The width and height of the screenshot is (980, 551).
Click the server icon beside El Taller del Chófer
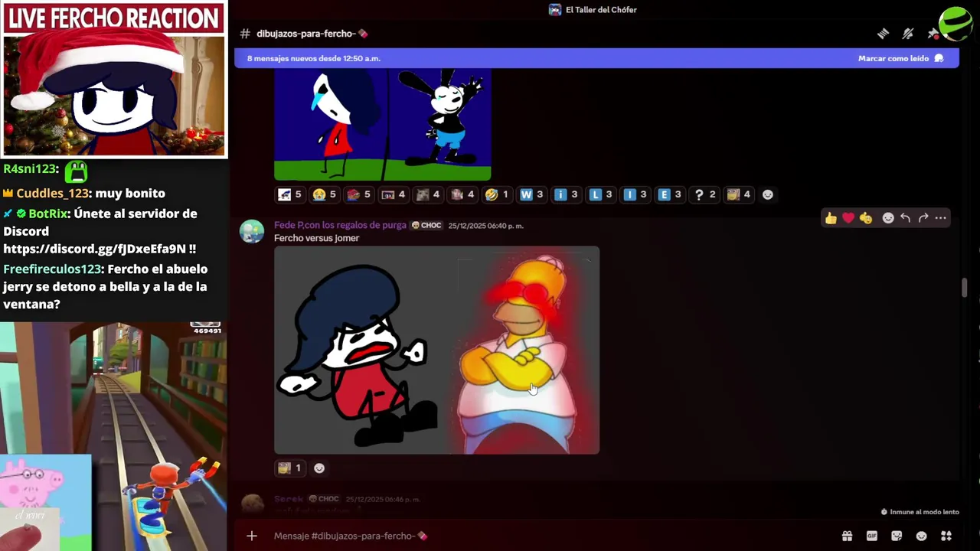point(555,10)
